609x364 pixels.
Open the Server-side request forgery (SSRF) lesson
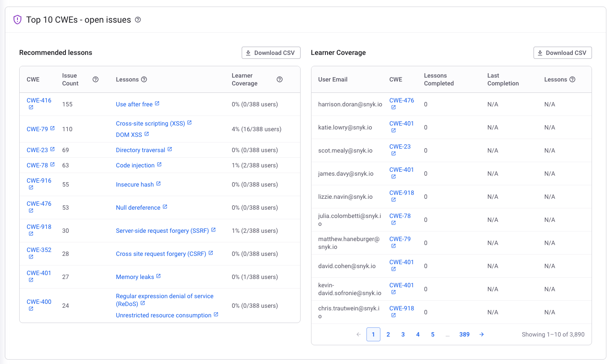click(x=162, y=231)
